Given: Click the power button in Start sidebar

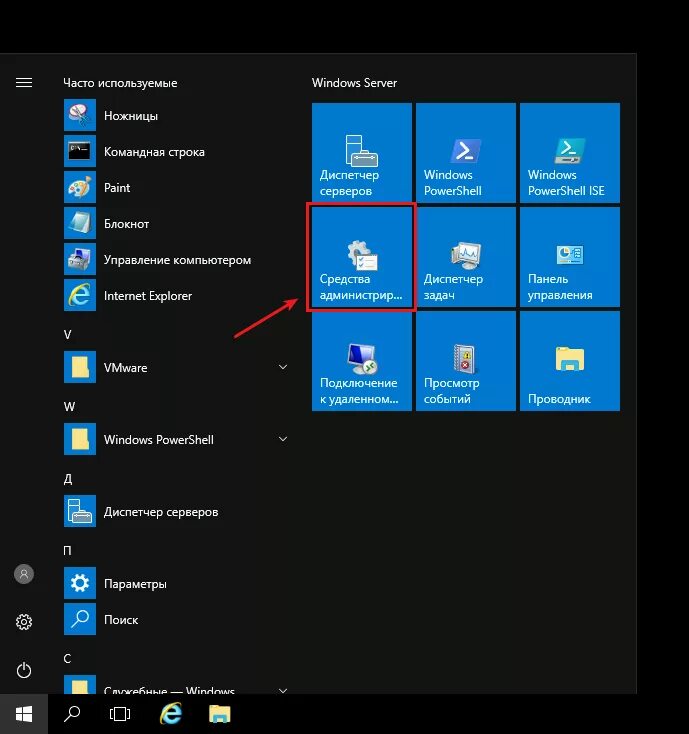Looking at the screenshot, I should pyautogui.click(x=24, y=670).
